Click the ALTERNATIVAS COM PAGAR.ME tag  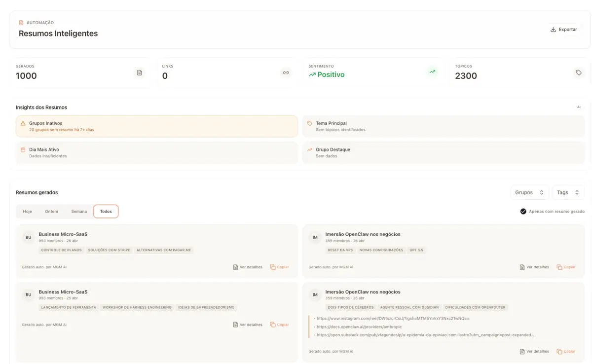[x=164, y=250]
